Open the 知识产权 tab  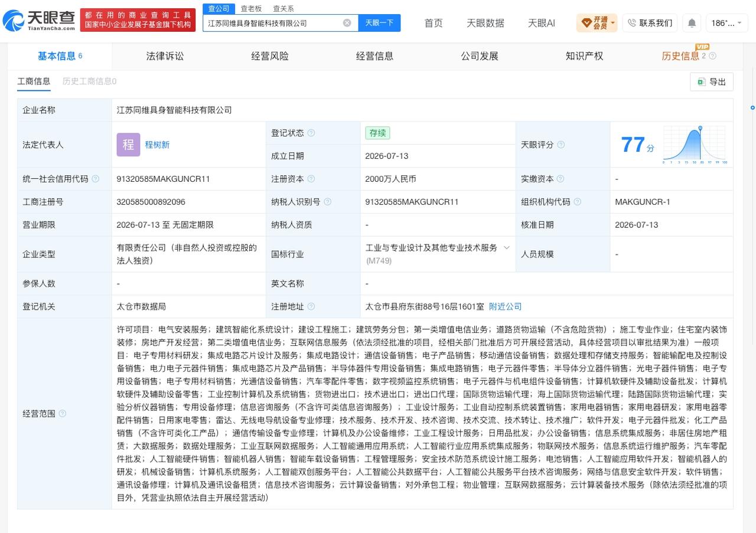[585, 56]
